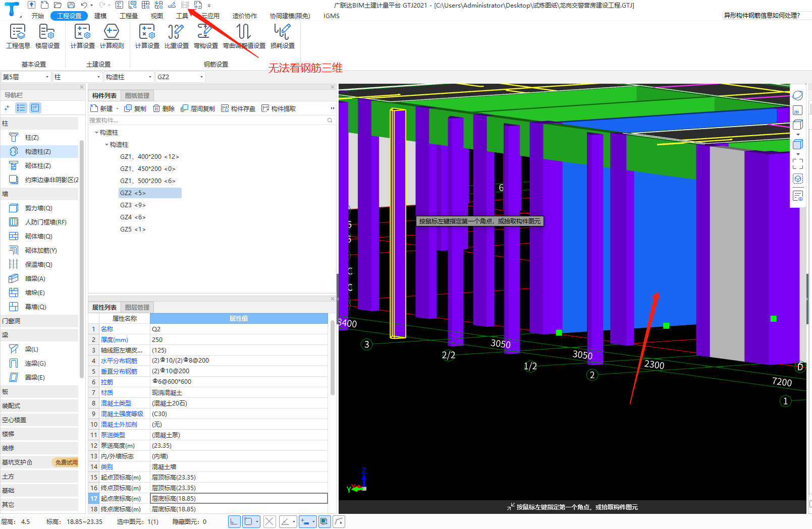Open the Undo history dropdown arrow
This screenshot has height=529, width=812.
tap(91, 5)
